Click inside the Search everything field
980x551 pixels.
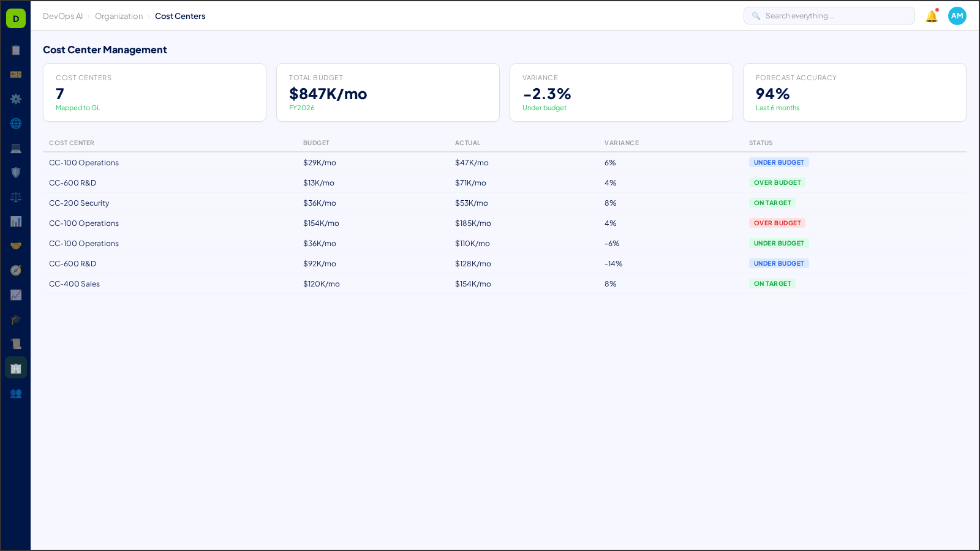829,15
